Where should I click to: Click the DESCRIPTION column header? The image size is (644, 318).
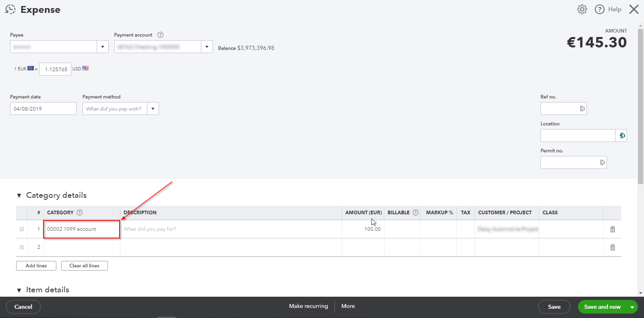pyautogui.click(x=140, y=212)
